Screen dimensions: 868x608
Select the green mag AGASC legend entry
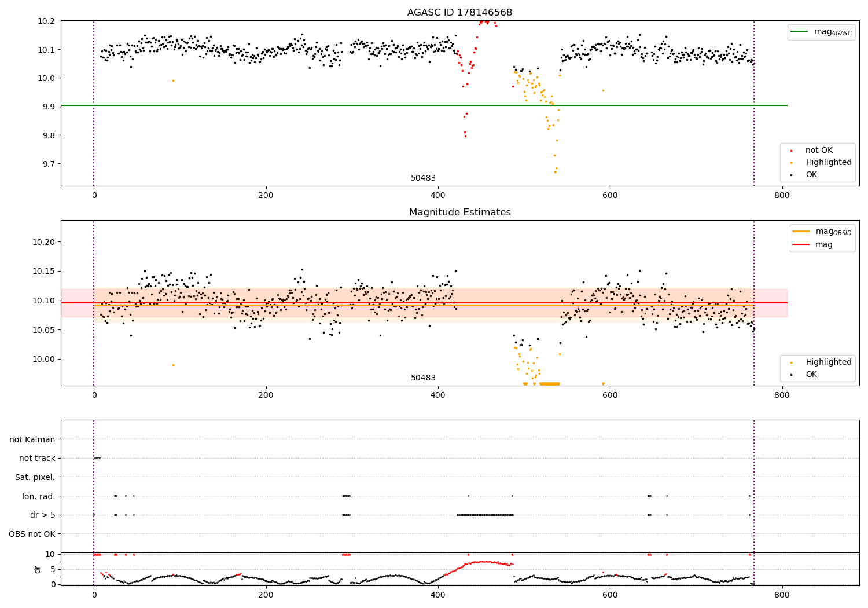pyautogui.click(x=821, y=32)
